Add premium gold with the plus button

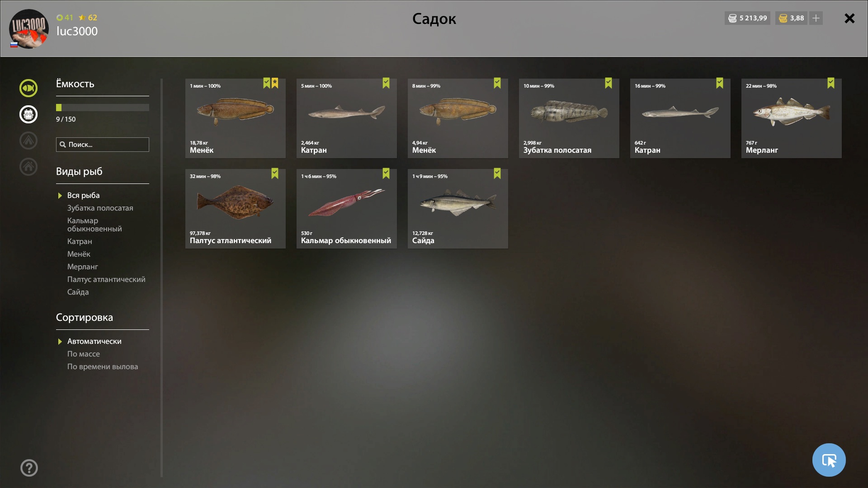pos(816,18)
